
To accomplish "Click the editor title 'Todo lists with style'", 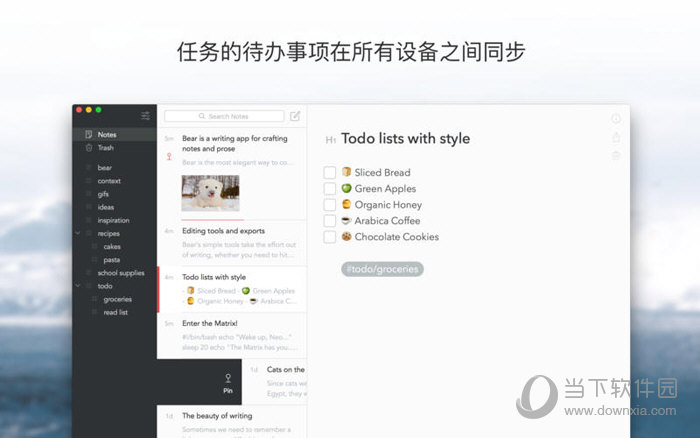I will pos(405,139).
